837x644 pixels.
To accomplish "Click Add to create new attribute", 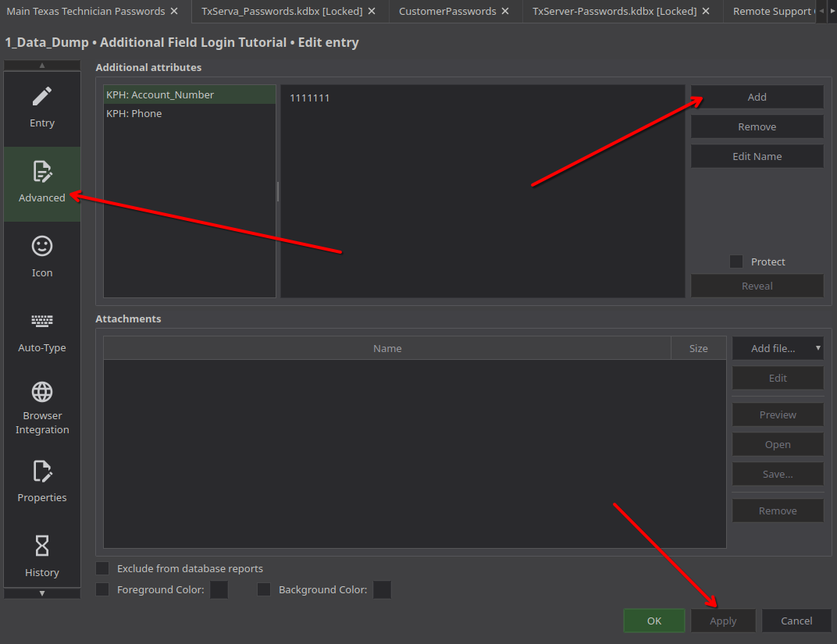I will 757,98.
